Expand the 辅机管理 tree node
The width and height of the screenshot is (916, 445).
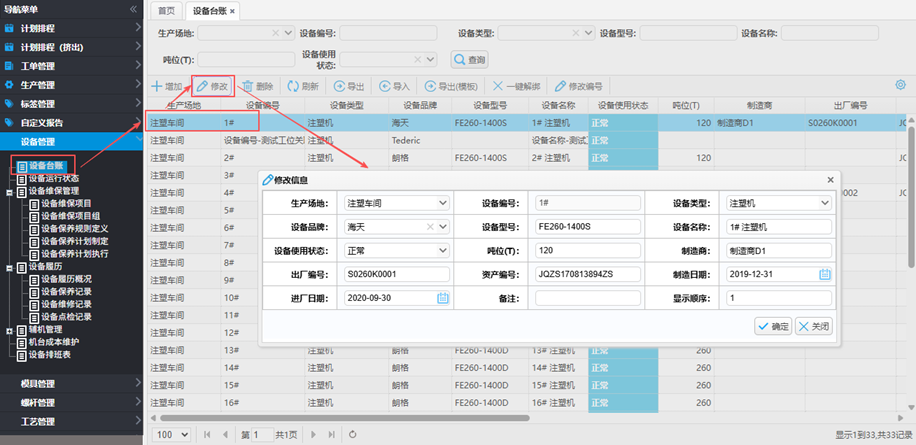[x=9, y=330]
